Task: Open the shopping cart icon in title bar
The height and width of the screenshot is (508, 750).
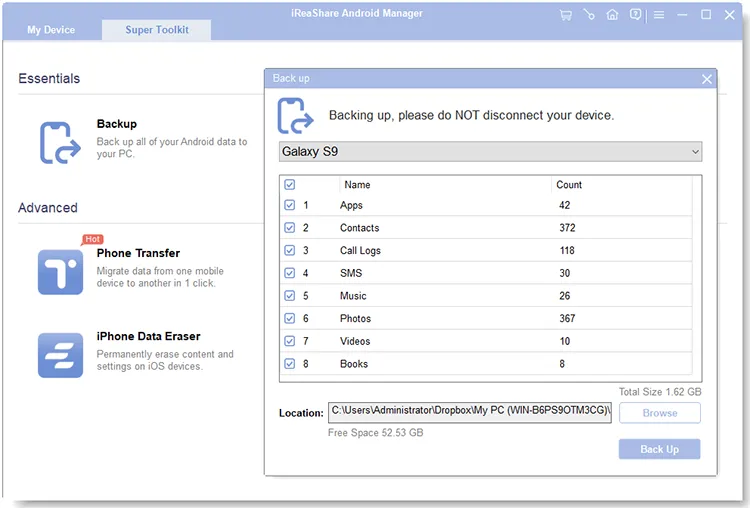Action: point(565,15)
